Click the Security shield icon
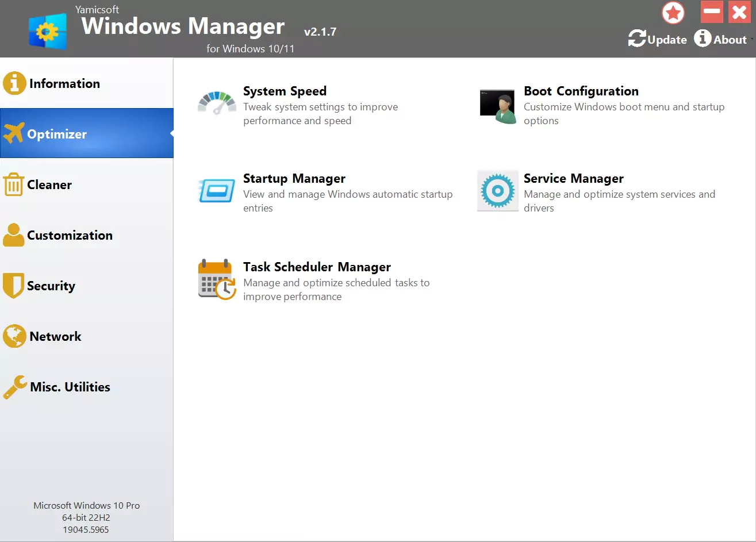The image size is (756, 542). 13,286
